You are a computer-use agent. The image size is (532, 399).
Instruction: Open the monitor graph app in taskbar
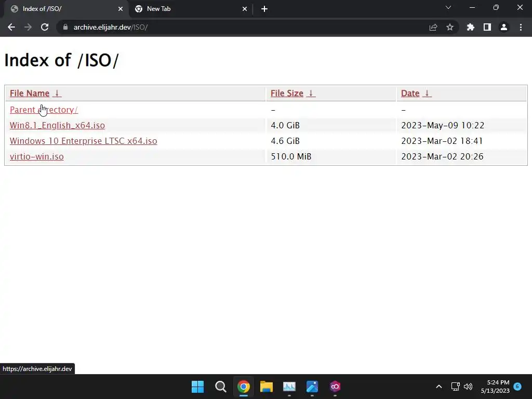click(x=289, y=387)
